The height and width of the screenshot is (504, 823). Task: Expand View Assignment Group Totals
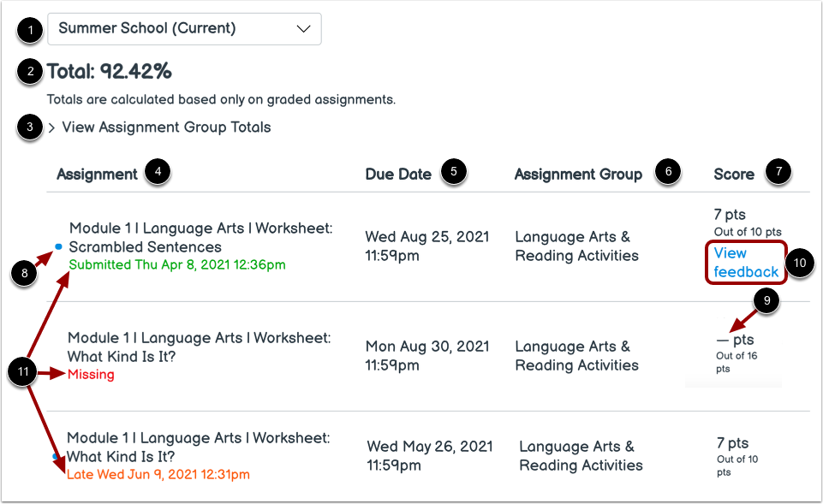[165, 127]
